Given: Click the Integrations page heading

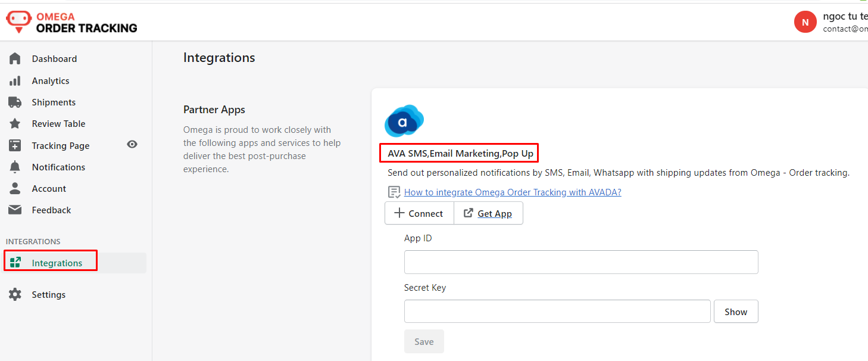Looking at the screenshot, I should pos(219,58).
